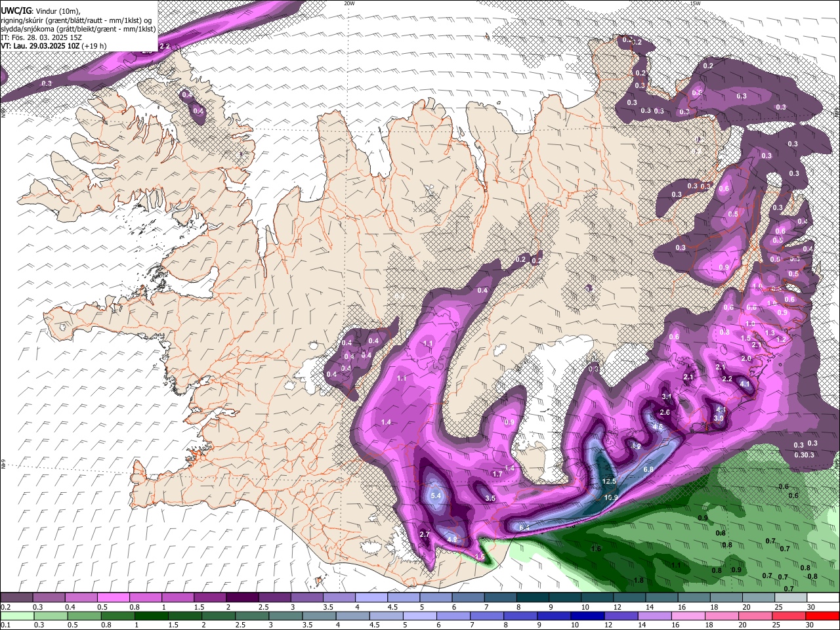Click the 2.7 value near the south coast
Screen dimensions: 840x630
(424, 534)
